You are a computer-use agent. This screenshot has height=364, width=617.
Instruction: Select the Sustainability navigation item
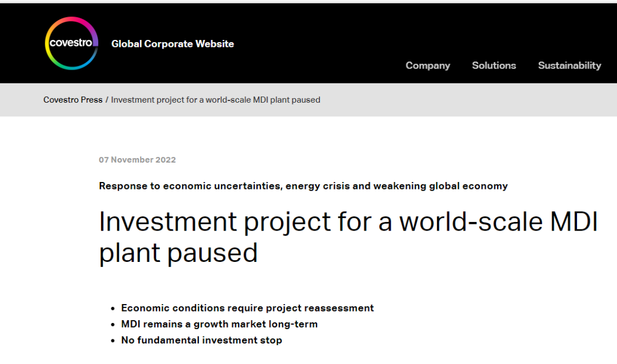(x=569, y=66)
